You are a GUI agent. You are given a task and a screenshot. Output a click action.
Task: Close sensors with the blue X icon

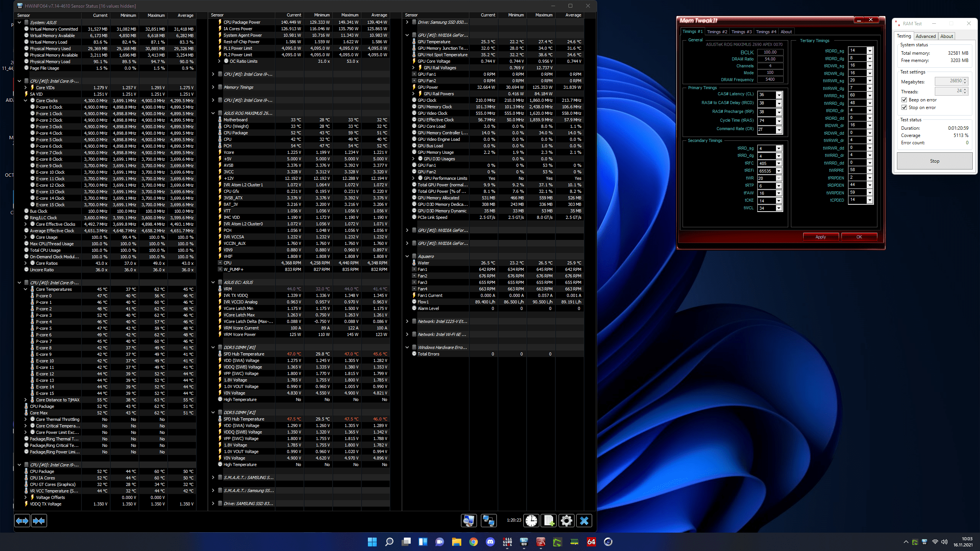(x=584, y=520)
